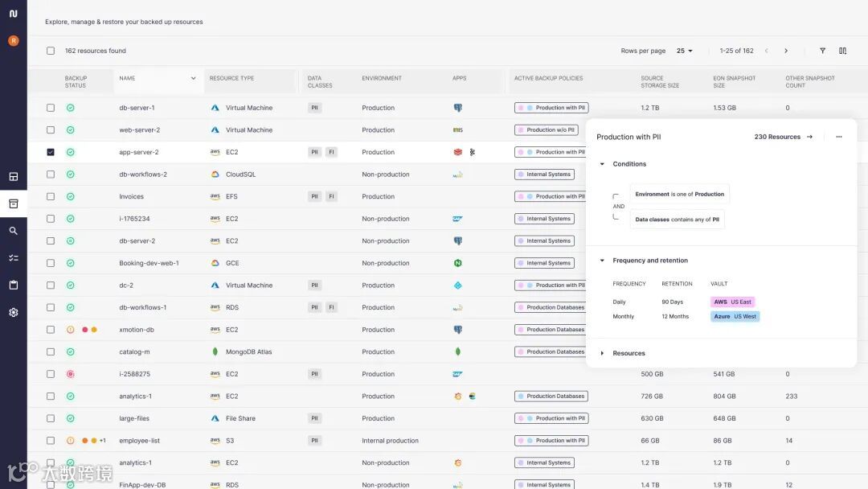The width and height of the screenshot is (868, 489).
Task: Toggle the select-all resources checkbox
Action: coord(51,51)
